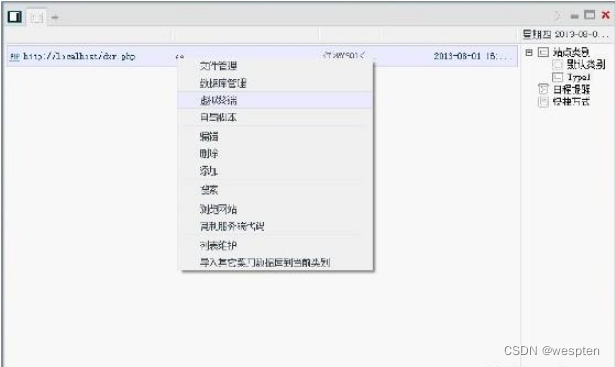The height and width of the screenshot is (367, 615).
Task: Click 编辑 in the context menu
Action: coord(209,136)
